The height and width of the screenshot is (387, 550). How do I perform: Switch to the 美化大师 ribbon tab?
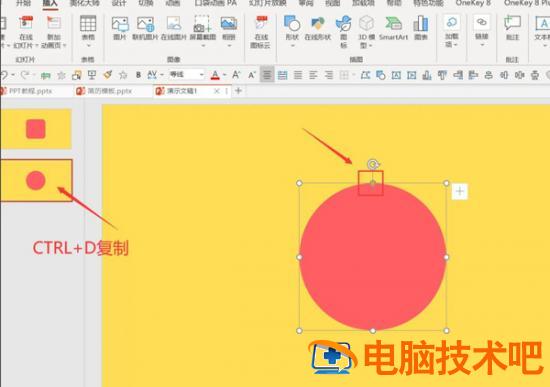click(85, 4)
